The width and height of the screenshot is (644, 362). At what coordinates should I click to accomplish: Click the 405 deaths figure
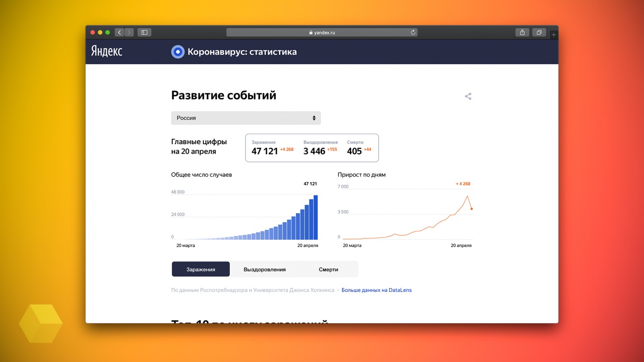pyautogui.click(x=354, y=151)
